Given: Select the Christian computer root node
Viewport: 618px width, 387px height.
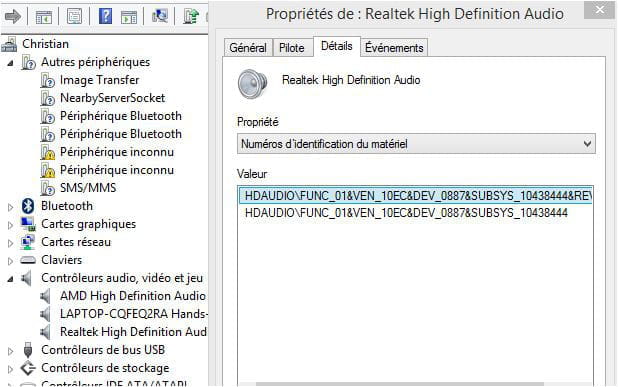Looking at the screenshot, I should 45,44.
